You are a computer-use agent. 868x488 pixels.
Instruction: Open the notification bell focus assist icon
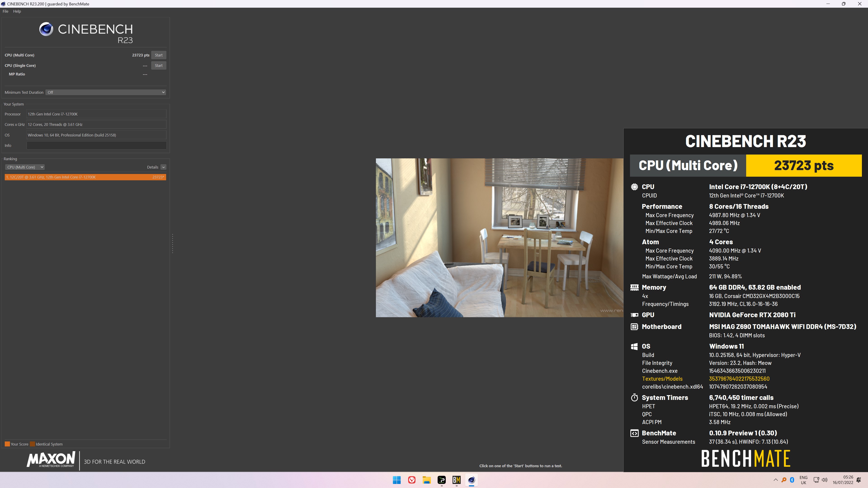(859, 480)
